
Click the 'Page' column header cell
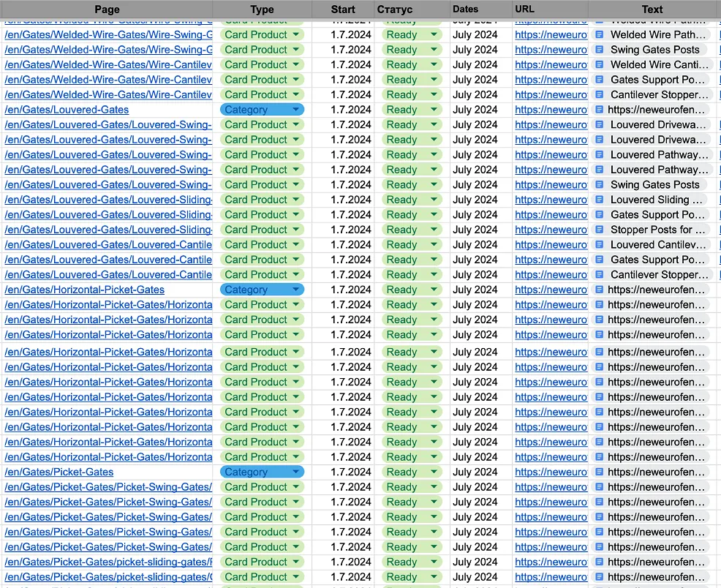click(107, 10)
